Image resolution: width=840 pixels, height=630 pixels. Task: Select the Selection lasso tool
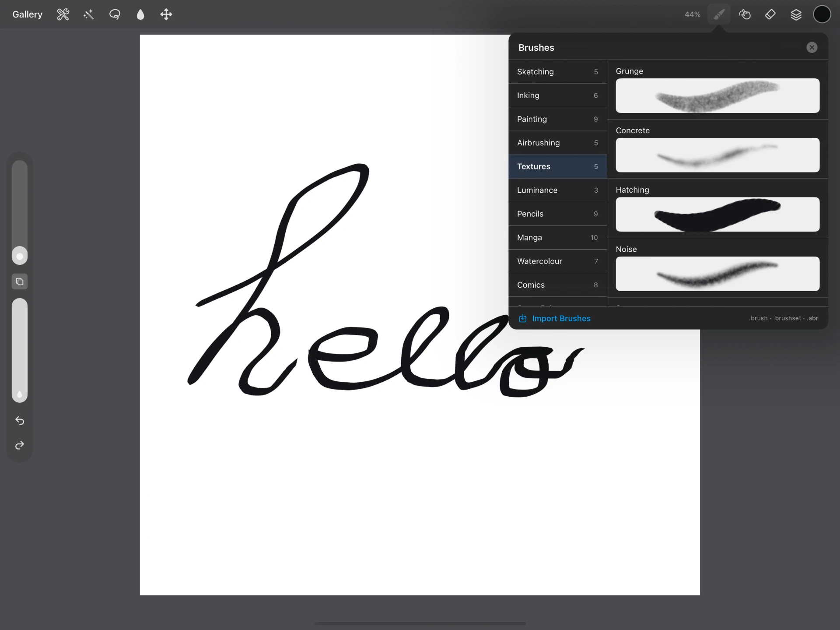pos(115,14)
